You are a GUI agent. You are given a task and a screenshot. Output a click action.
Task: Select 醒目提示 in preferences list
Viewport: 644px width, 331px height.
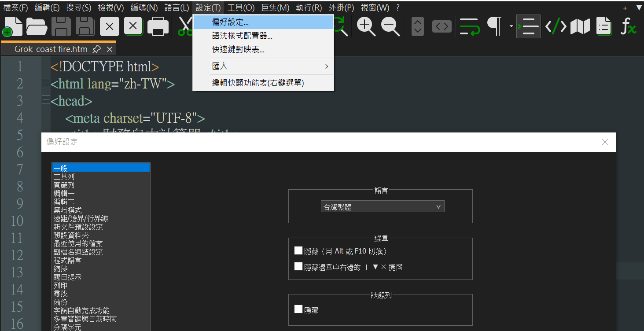point(101,277)
